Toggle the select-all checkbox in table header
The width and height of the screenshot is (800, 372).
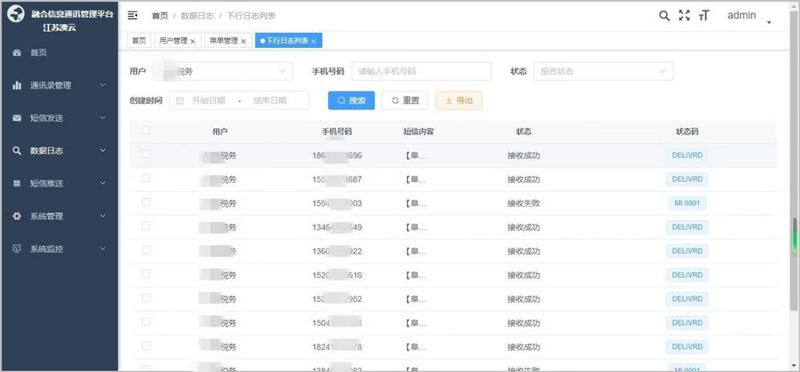click(x=146, y=131)
